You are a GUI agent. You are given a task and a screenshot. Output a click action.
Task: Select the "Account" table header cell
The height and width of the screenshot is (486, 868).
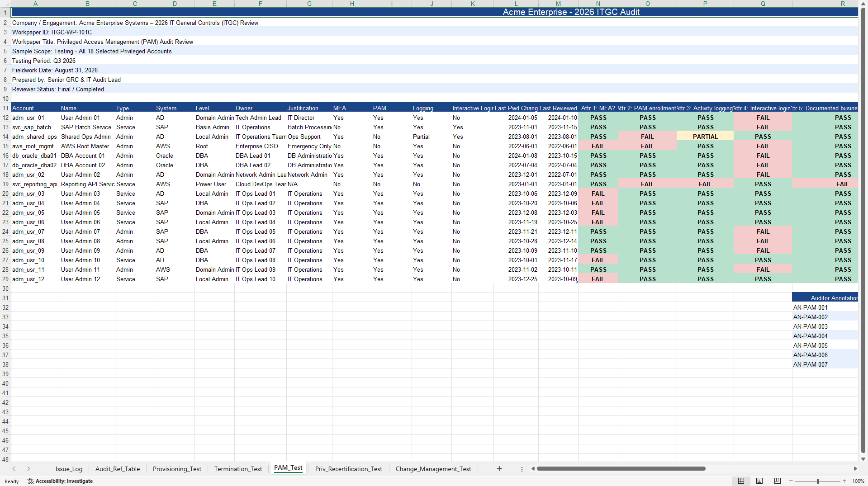tap(35, 108)
